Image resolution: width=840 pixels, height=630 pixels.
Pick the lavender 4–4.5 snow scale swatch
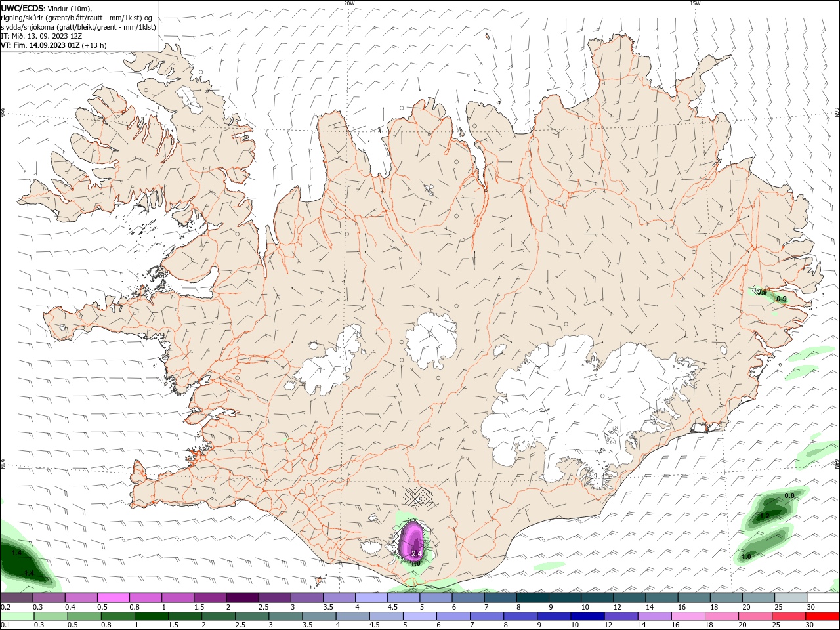[x=371, y=598]
